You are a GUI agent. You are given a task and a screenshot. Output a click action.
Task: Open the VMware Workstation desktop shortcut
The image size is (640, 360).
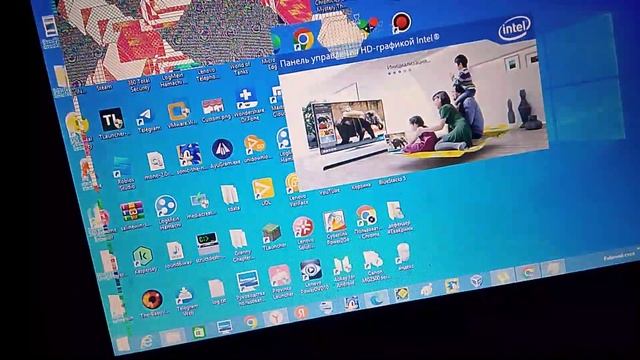click(178, 112)
